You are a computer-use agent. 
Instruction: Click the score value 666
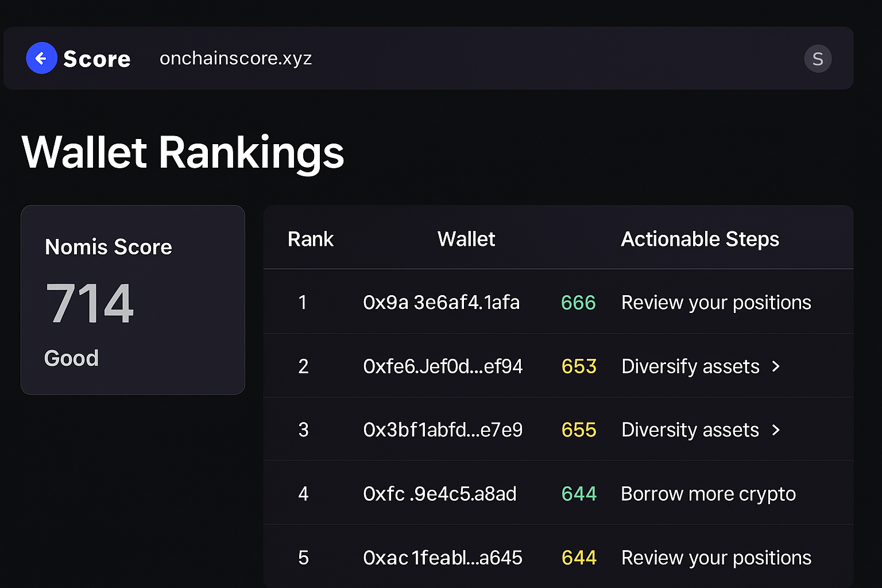coord(578,303)
